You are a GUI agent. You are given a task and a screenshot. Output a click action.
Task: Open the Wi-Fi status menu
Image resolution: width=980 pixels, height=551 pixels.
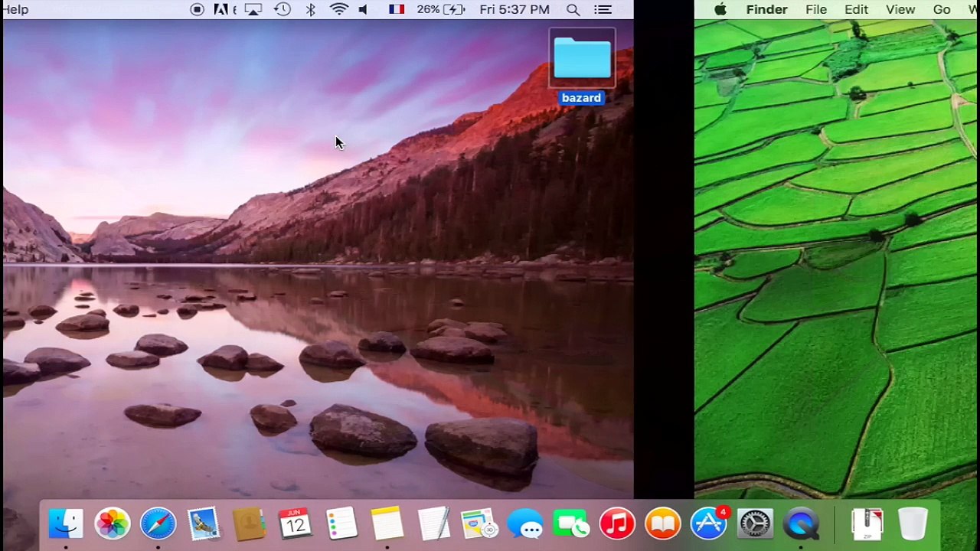339,9
